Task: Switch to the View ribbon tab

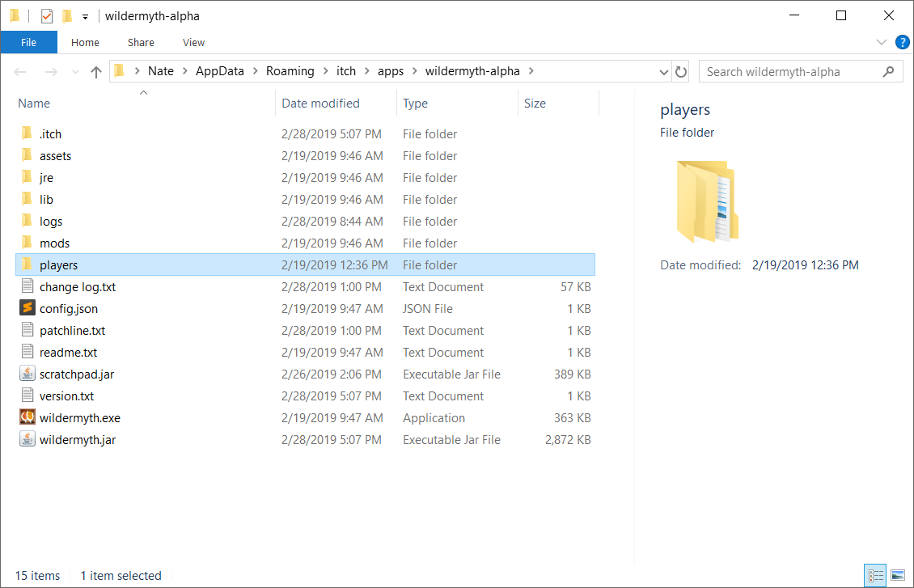Action: 193,42
